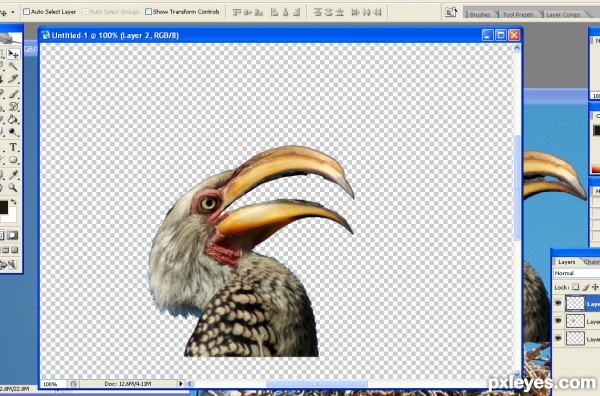Click the vertical scrollbar down arrow
This screenshot has height=396, width=600.
(517, 374)
